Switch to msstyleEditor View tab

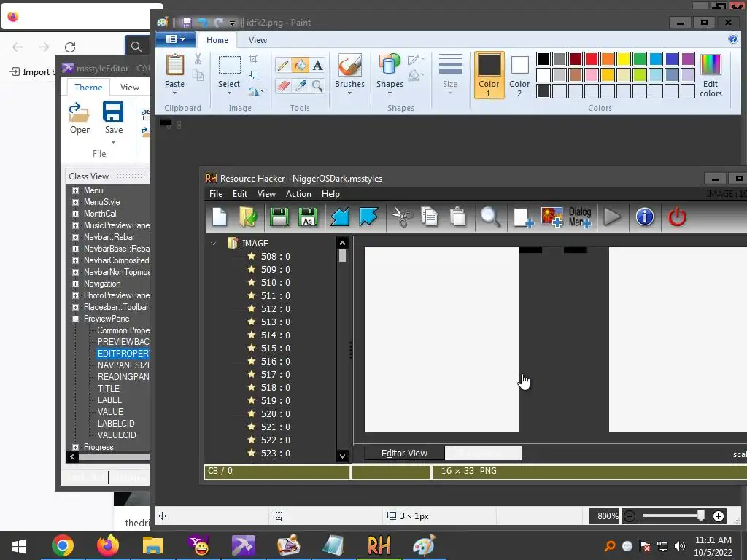pos(130,87)
